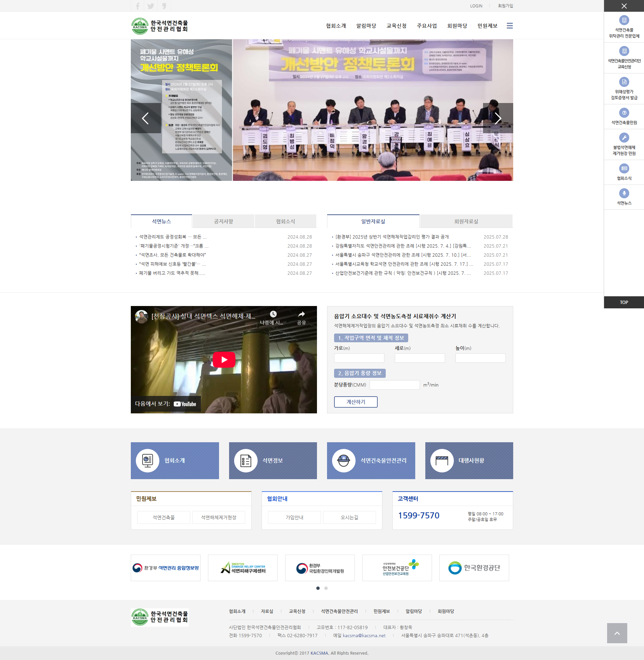Open the 민원제보 main menu

pyautogui.click(x=487, y=26)
